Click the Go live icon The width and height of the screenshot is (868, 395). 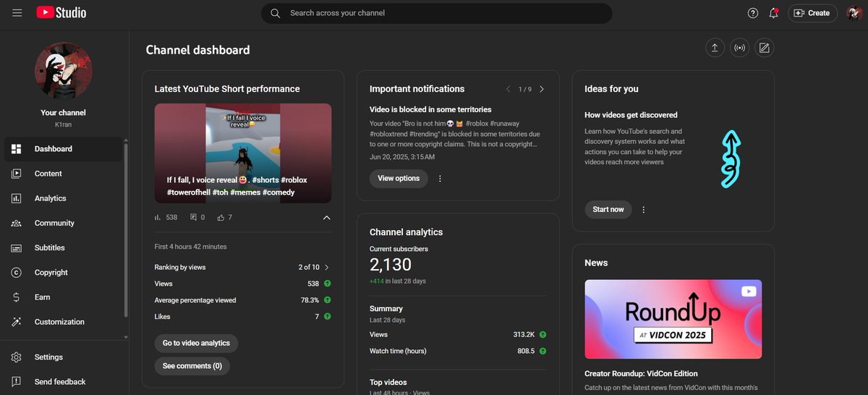click(739, 48)
